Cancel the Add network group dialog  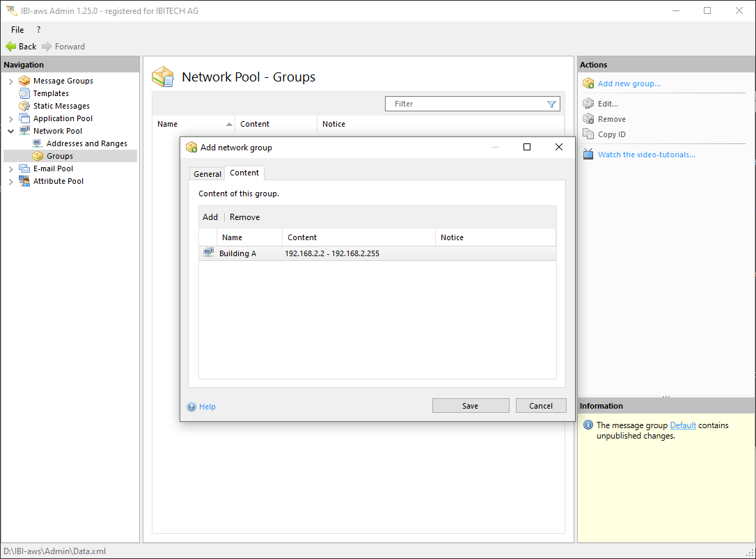(540, 406)
